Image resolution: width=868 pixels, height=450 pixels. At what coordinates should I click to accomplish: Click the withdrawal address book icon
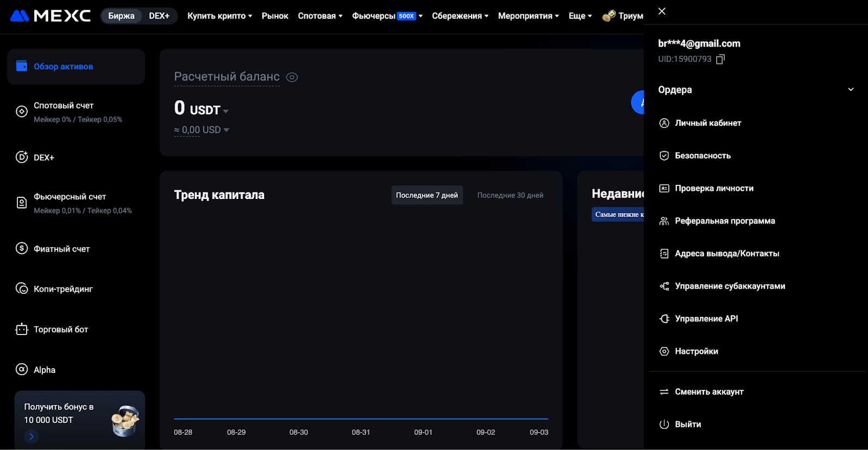664,253
